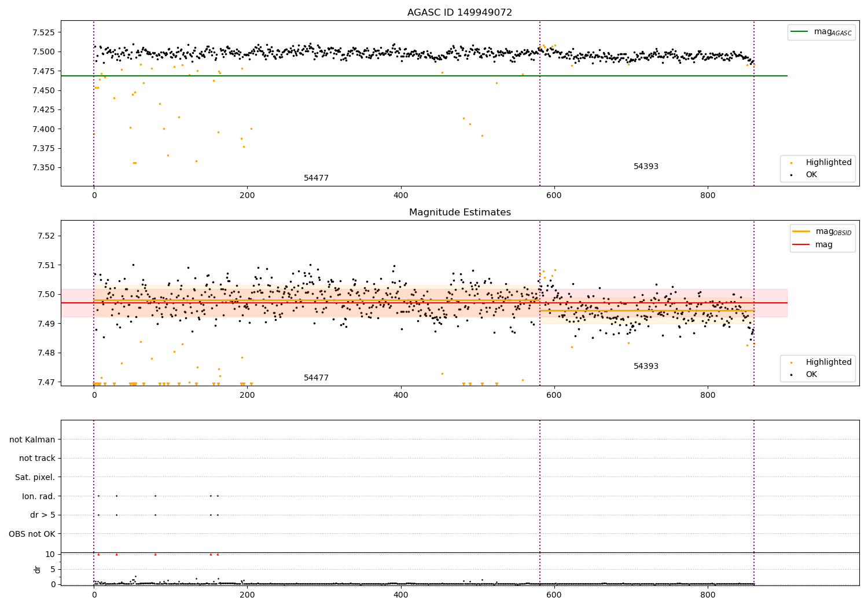Image resolution: width=868 pixels, height=608 pixels.
Task: Click the 7.425 y-axis tick label
Action: point(44,109)
